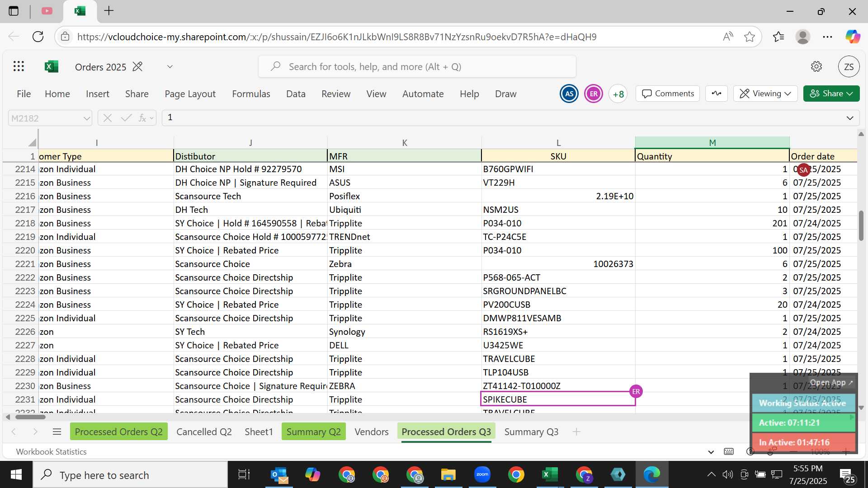Expand the Viewing mode dropdown

click(x=765, y=94)
